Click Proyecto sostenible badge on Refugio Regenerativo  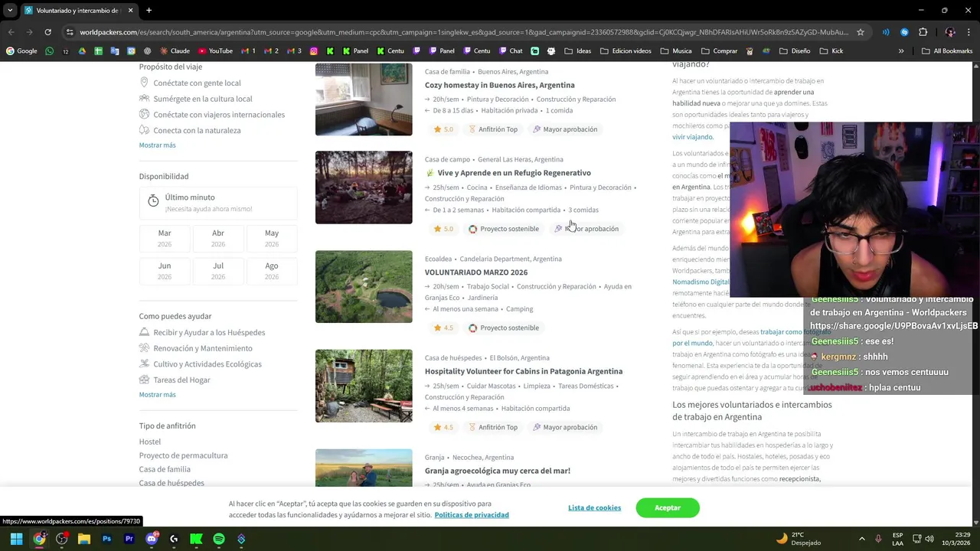[x=504, y=229]
